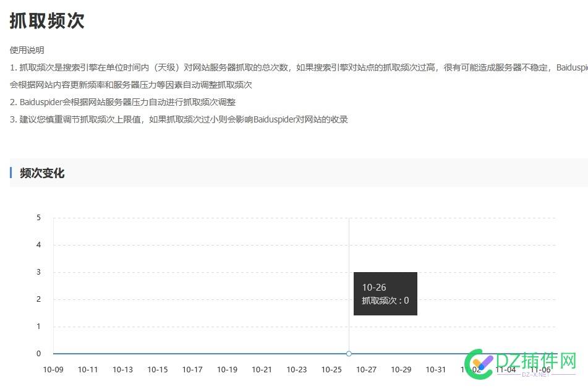
Task: Click the line 会根据网站内容更新频率
Action: [131, 85]
